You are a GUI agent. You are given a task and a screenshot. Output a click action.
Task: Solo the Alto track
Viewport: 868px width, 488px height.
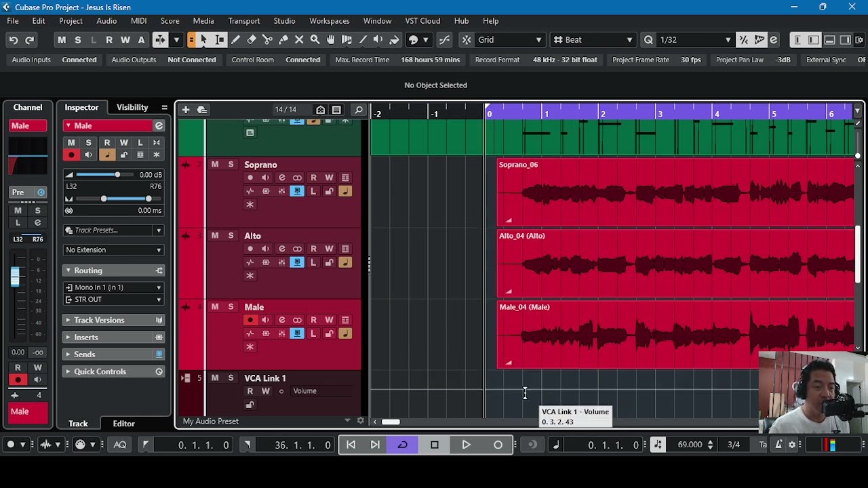(231, 236)
